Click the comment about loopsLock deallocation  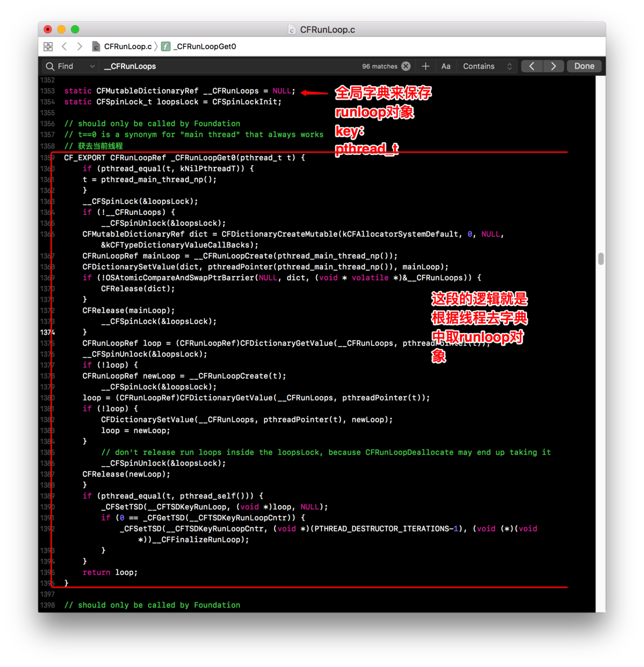click(326, 453)
